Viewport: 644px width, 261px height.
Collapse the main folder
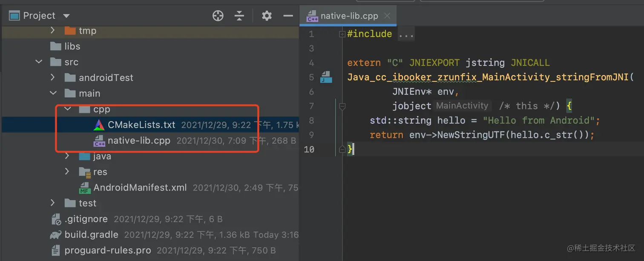53,93
